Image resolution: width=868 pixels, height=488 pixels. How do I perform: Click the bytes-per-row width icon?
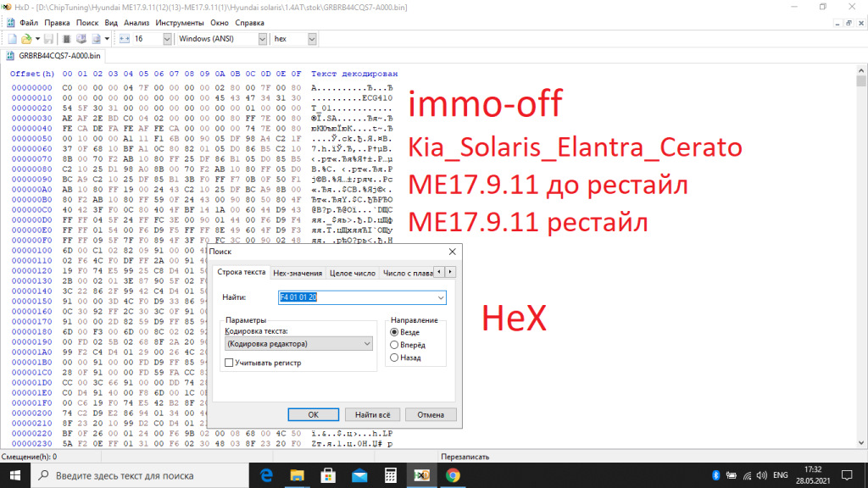click(125, 39)
